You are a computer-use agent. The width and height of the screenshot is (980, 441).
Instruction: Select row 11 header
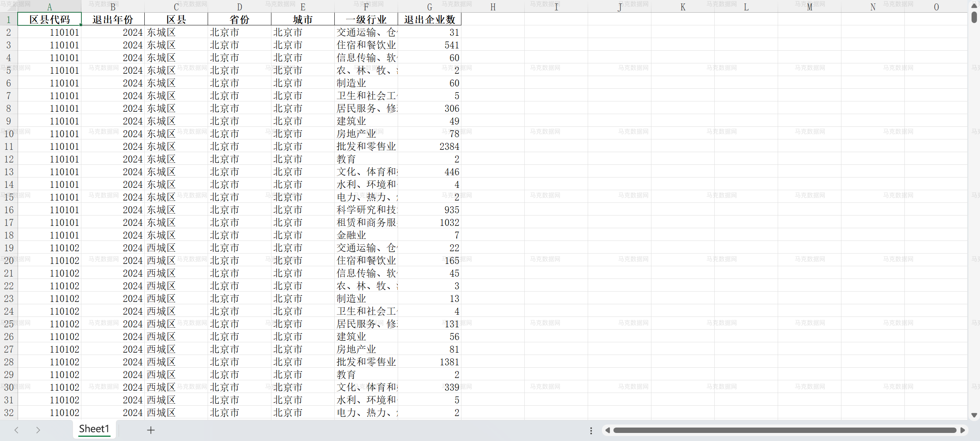8,146
